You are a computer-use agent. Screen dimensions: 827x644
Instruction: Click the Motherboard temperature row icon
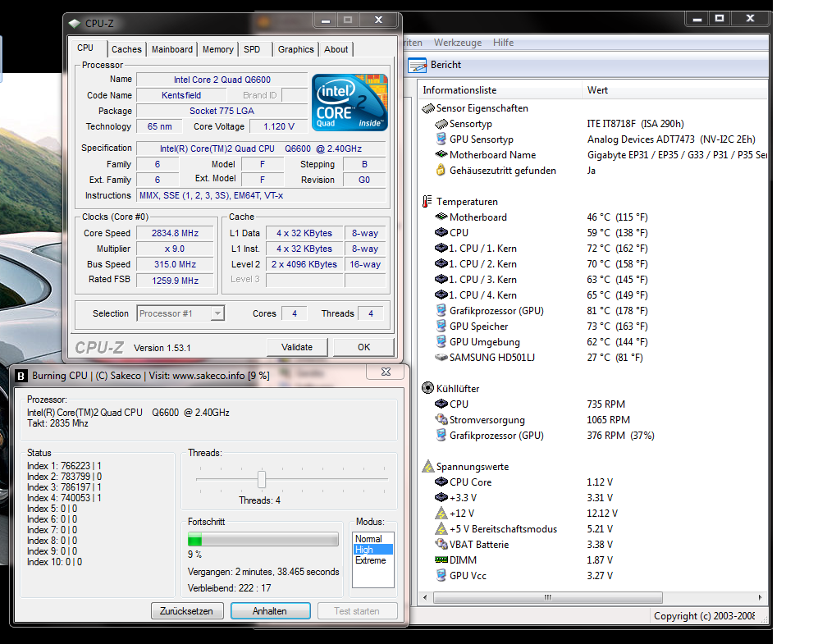[441, 217]
